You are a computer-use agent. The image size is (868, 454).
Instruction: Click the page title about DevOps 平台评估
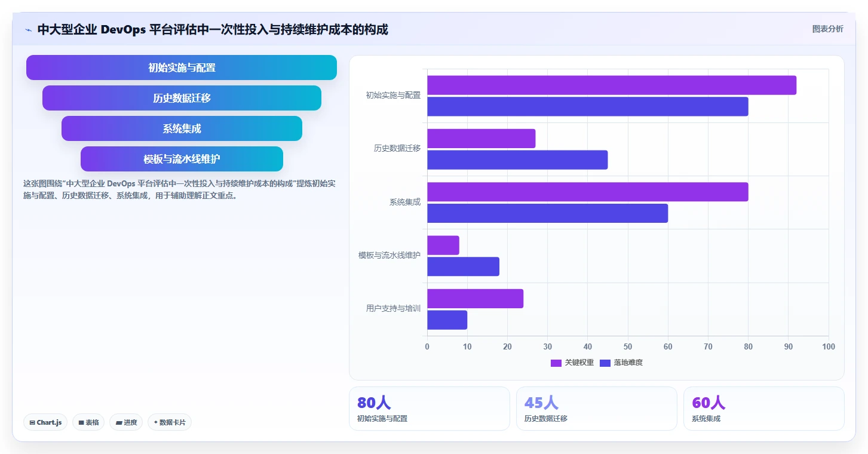213,29
